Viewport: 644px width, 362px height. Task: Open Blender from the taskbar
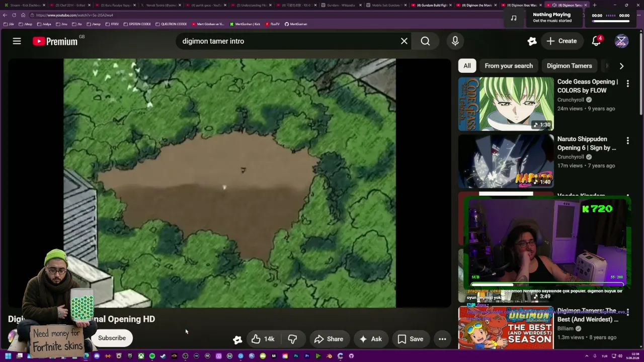tap(329, 356)
